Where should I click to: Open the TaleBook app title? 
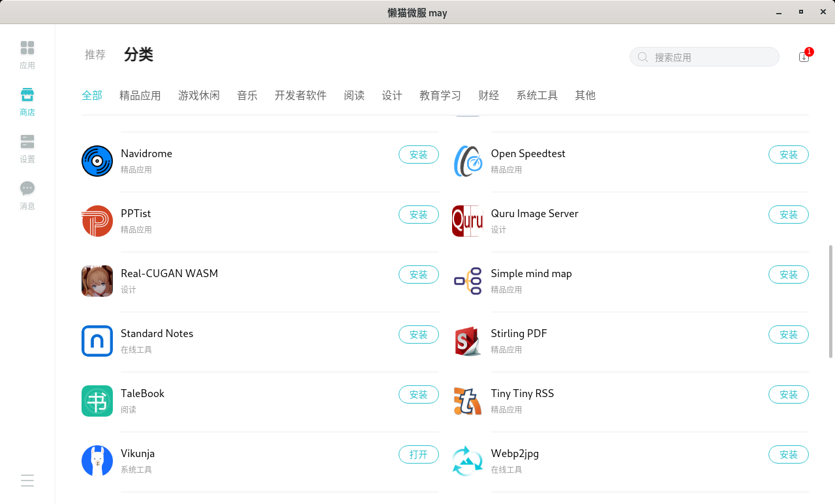point(142,393)
